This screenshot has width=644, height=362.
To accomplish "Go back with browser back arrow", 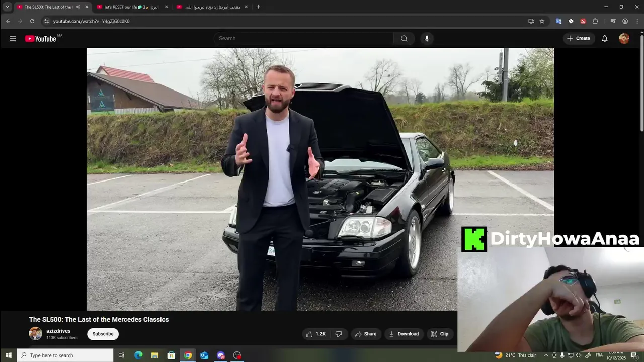I will click(8, 21).
